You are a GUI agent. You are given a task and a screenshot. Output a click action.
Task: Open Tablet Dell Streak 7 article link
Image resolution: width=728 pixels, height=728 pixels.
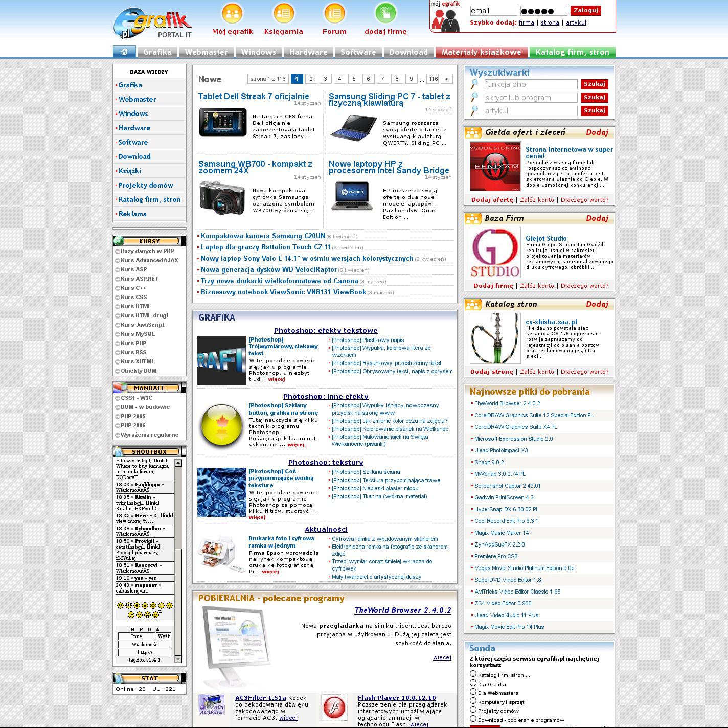tap(254, 96)
